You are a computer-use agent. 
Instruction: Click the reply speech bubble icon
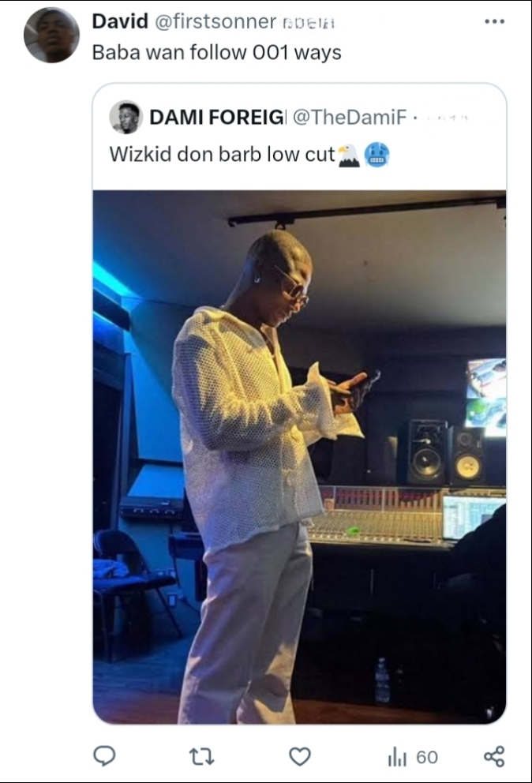pos(104,756)
